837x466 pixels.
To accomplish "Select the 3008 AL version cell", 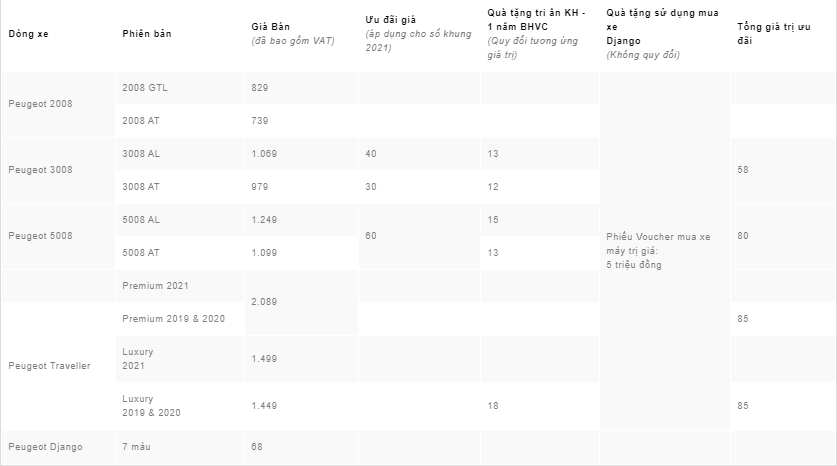I will 141,154.
